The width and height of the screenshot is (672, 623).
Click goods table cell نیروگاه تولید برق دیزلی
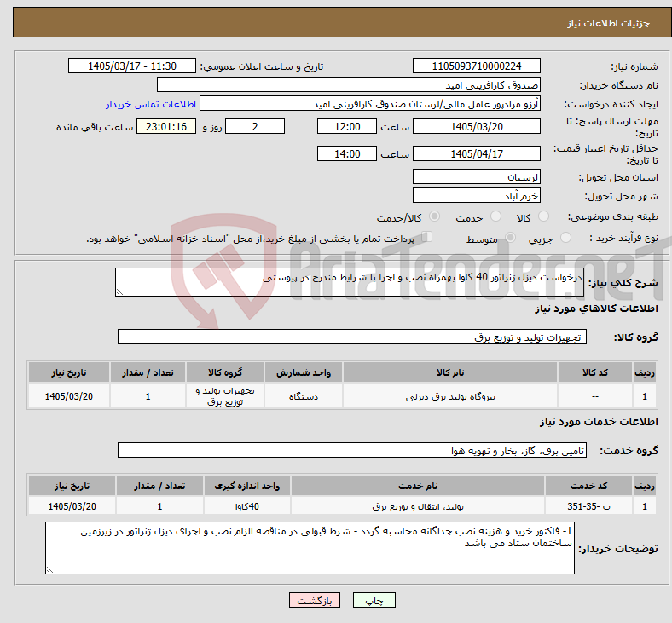click(x=450, y=396)
